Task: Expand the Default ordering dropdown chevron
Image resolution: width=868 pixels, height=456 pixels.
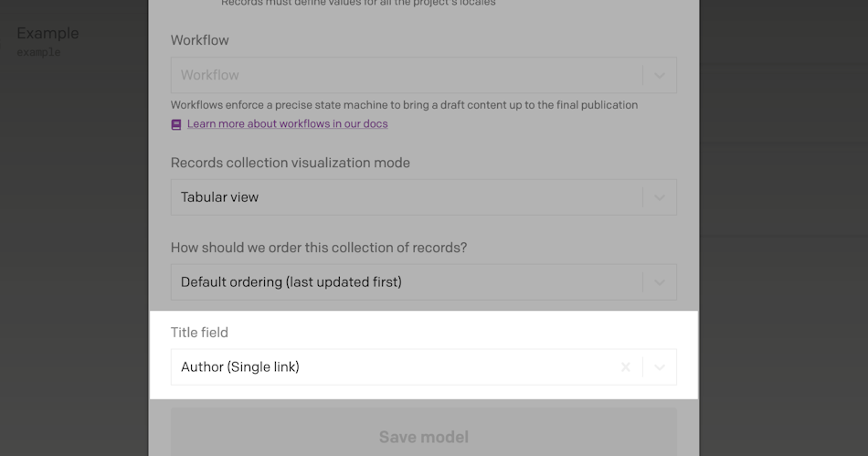Action: coord(660,282)
